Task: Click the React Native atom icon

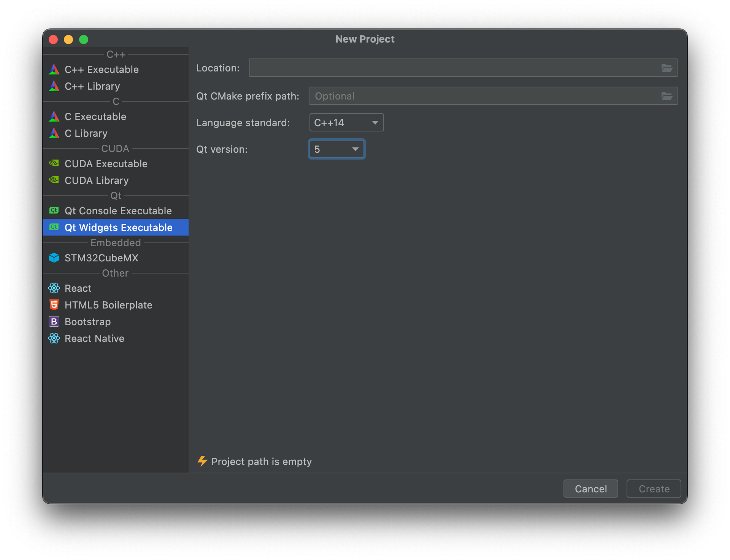Action: point(54,339)
